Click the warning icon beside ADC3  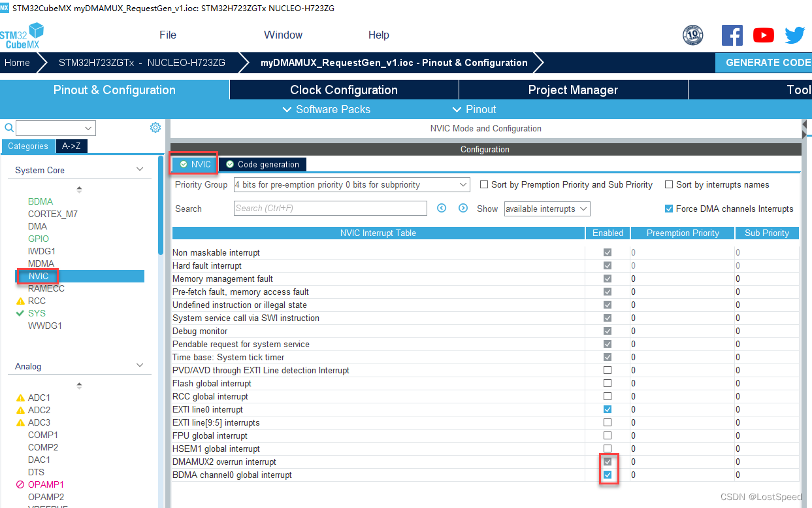pyautogui.click(x=20, y=422)
